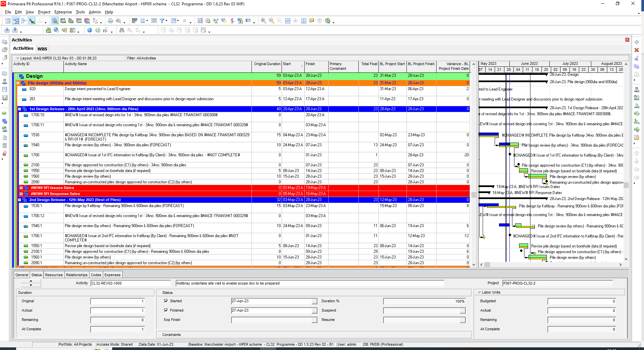Collapse the Design WBS band
This screenshot has width=644, height=350.
[16, 76]
